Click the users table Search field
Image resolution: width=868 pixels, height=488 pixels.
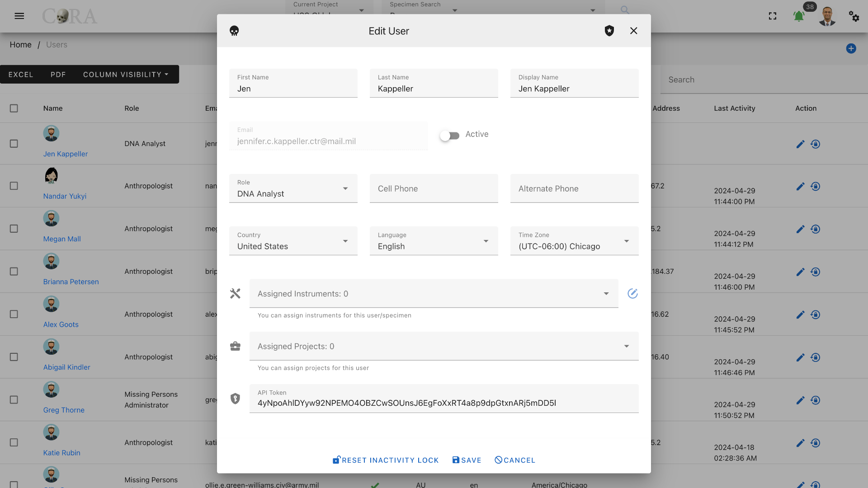[764, 80]
